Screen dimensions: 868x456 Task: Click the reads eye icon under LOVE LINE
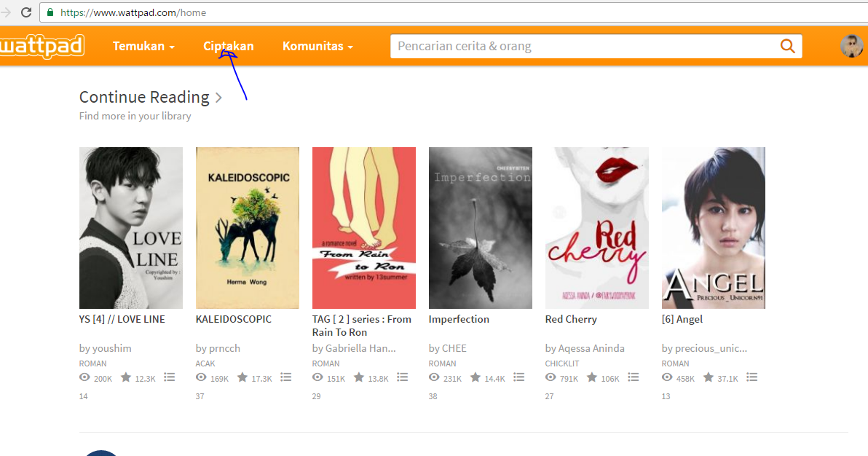[x=83, y=377]
